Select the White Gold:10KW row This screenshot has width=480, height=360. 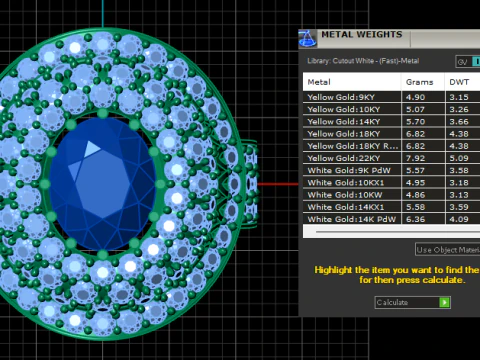click(x=391, y=195)
